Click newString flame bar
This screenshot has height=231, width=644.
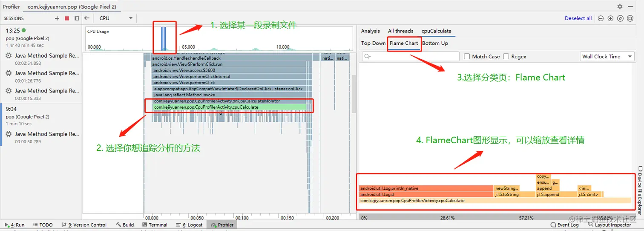(507, 188)
